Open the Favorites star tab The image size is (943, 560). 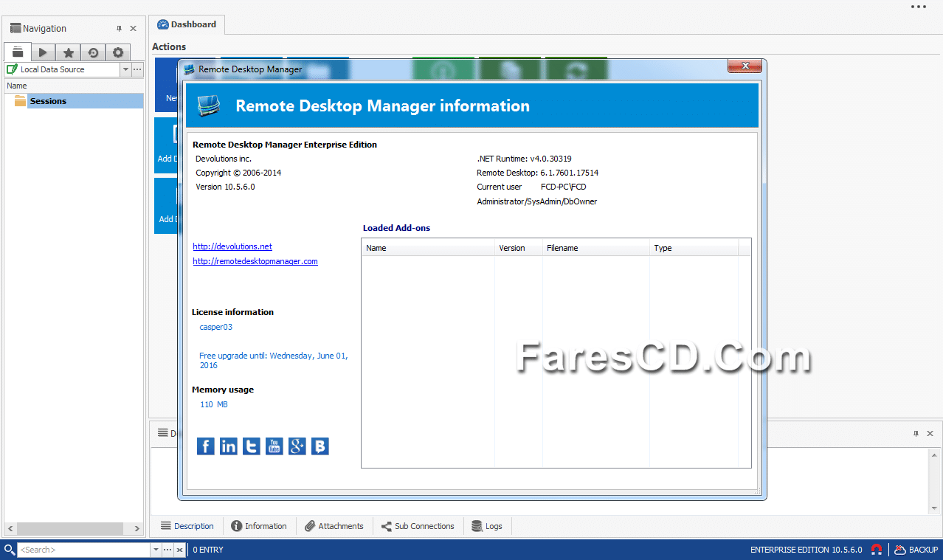click(68, 52)
